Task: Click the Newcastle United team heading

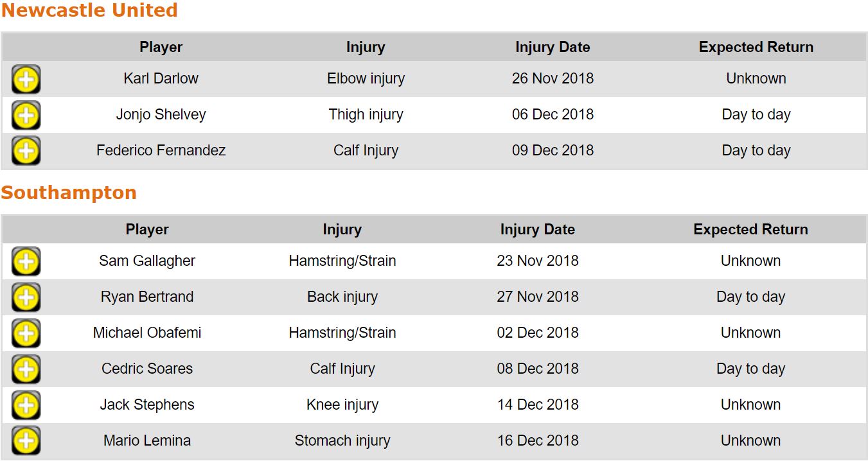Action: [x=89, y=11]
